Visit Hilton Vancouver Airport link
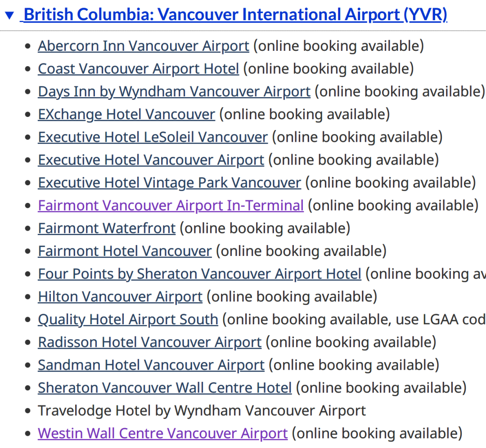Viewport: 486px width, 448px height. click(x=120, y=296)
